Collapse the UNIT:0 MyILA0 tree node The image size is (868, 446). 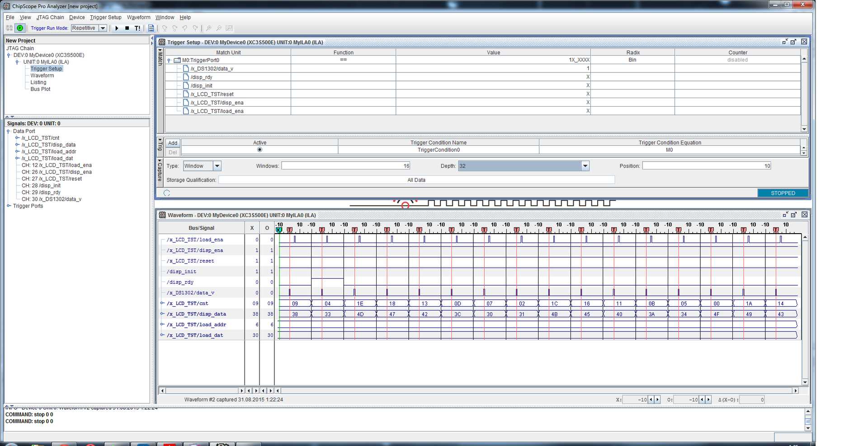17,62
